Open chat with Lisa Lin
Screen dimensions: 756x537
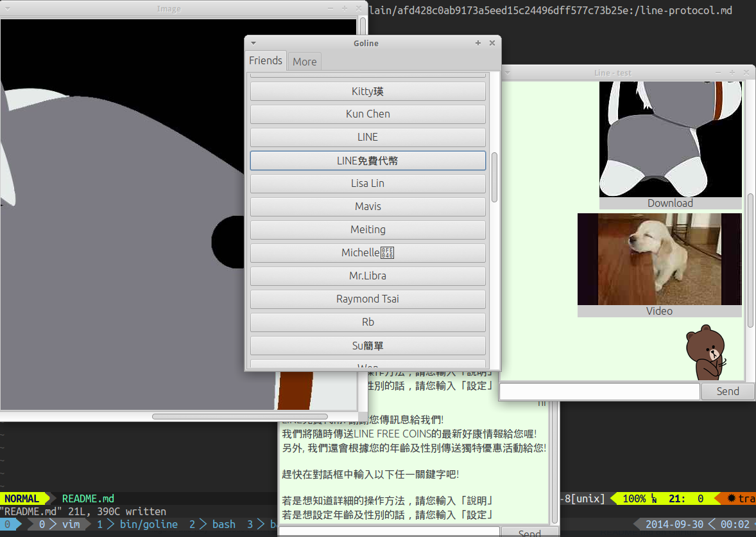tap(368, 183)
